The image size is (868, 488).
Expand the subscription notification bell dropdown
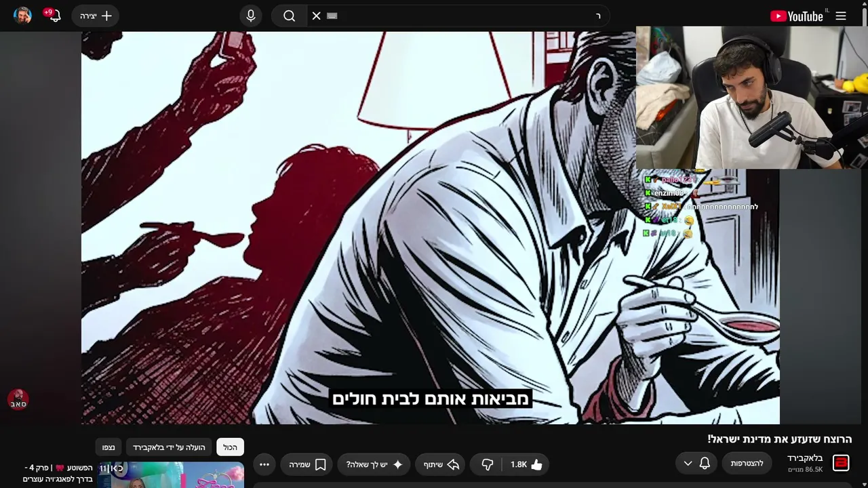(696, 464)
